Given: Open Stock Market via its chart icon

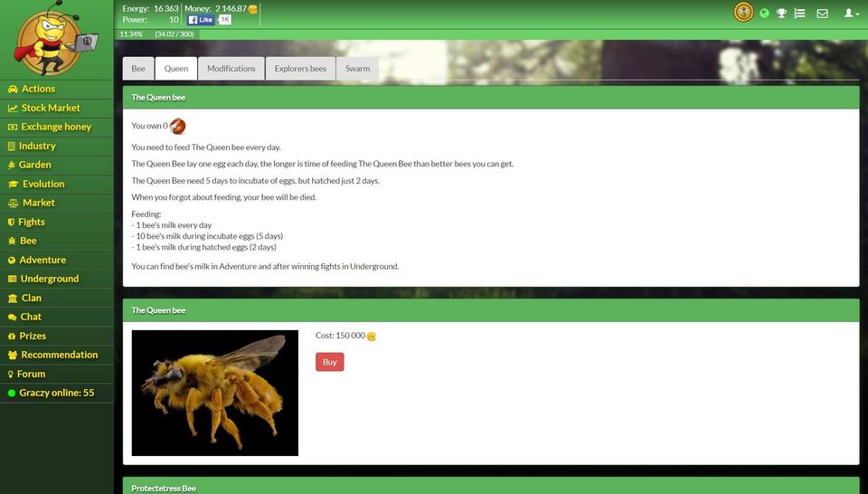Looking at the screenshot, I should (x=13, y=108).
